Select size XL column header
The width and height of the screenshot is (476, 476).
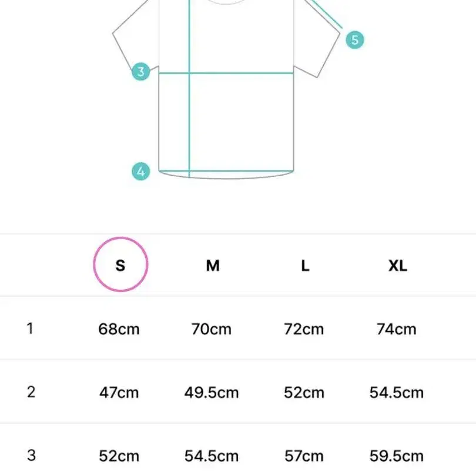[398, 266]
